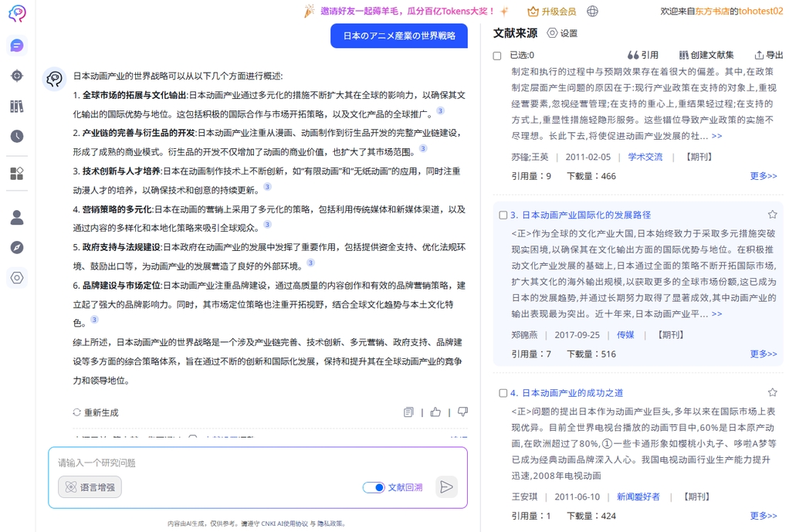Click the AI assistant avatar beside the answer
The width and height of the screenshot is (789, 532).
(54, 79)
